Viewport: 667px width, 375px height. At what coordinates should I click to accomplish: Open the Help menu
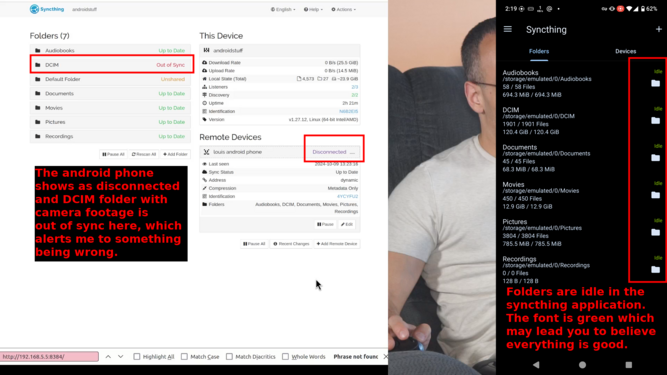(313, 9)
